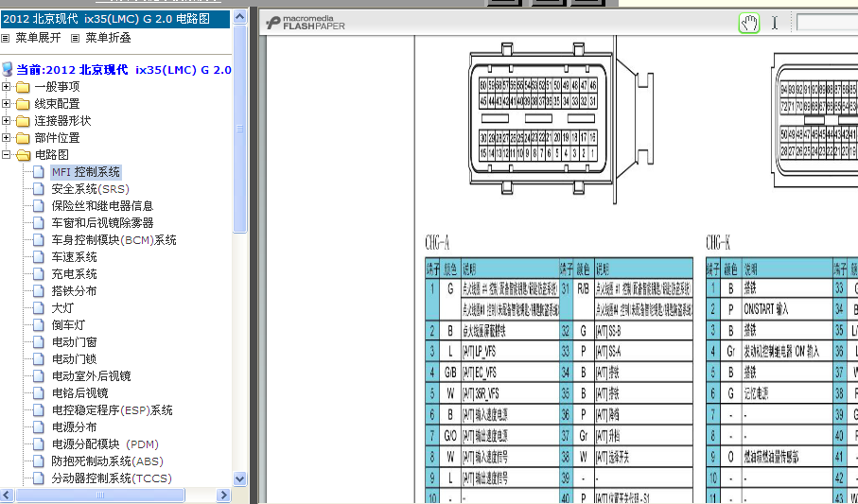Click the computer icon beside 当前 heading
Viewport: 858px width, 504px height.
(x=8, y=69)
